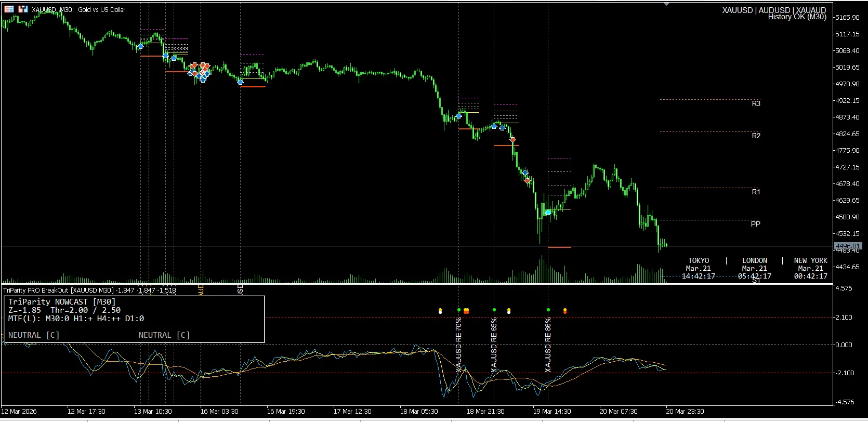Click the 'XAUUSD | AUDUSD | XAUAUD' label
The width and height of the screenshot is (868, 422).
click(x=774, y=10)
